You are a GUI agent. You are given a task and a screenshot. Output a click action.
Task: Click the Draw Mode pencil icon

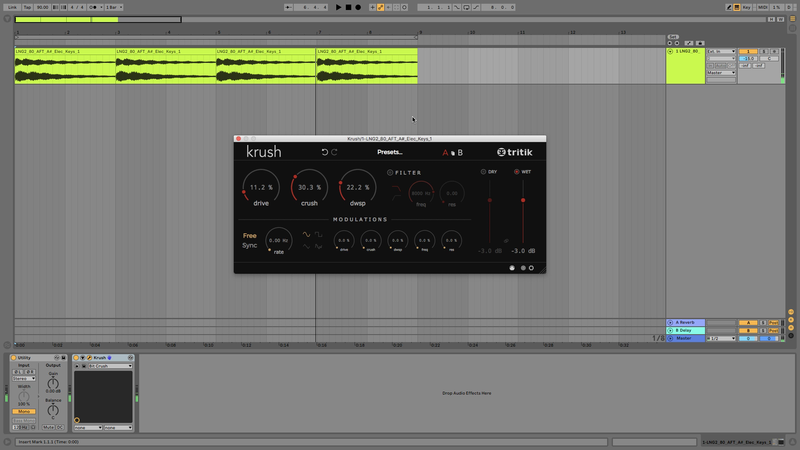point(729,7)
